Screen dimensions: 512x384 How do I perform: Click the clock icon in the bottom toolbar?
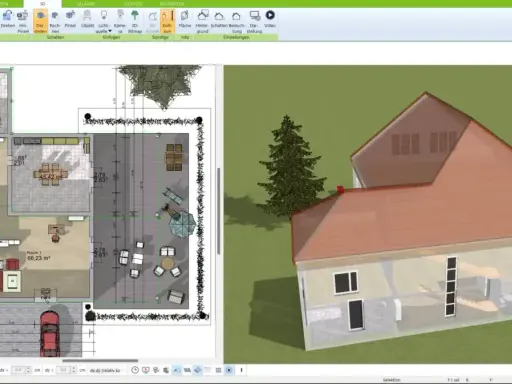tap(135, 370)
